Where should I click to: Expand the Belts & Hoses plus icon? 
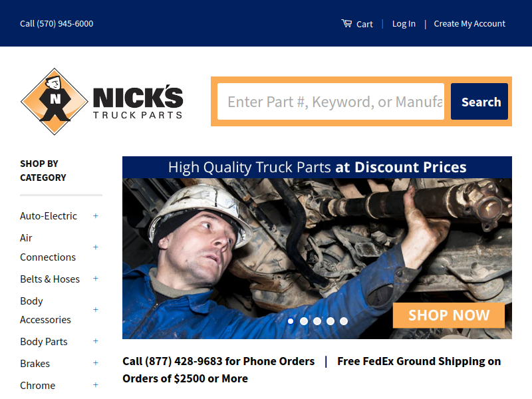tap(96, 279)
